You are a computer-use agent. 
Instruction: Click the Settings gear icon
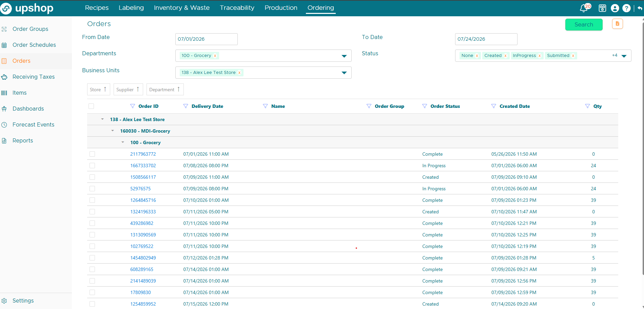point(4,301)
